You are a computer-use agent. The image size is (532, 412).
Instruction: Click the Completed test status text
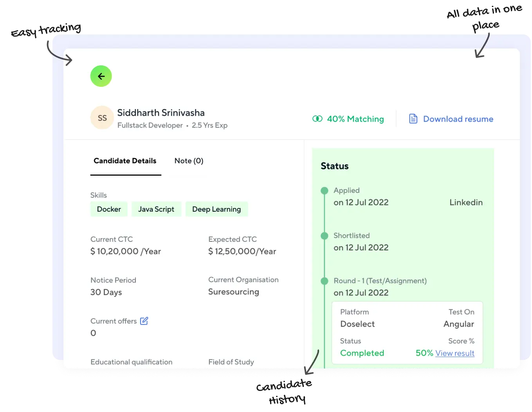[362, 353]
